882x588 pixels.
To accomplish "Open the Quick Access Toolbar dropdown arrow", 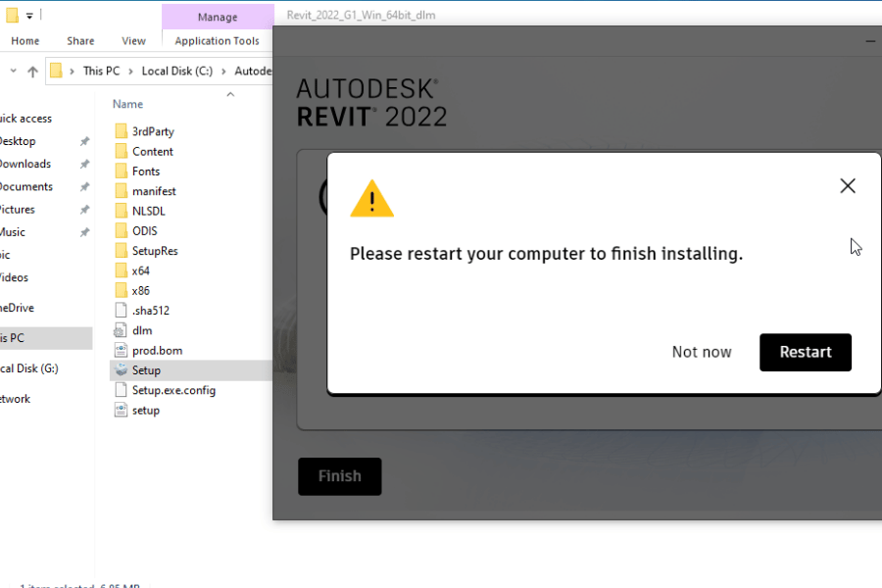I will [x=29, y=16].
